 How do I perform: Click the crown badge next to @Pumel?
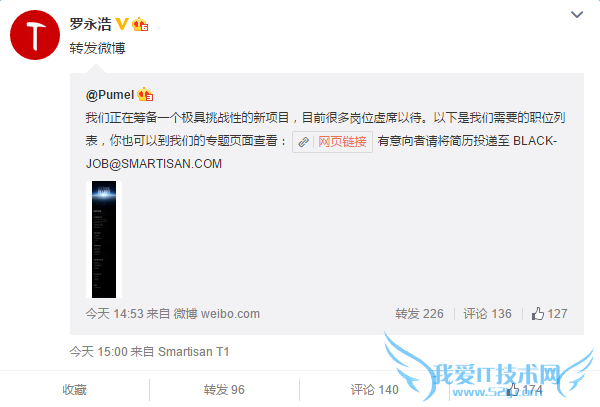coord(145,94)
